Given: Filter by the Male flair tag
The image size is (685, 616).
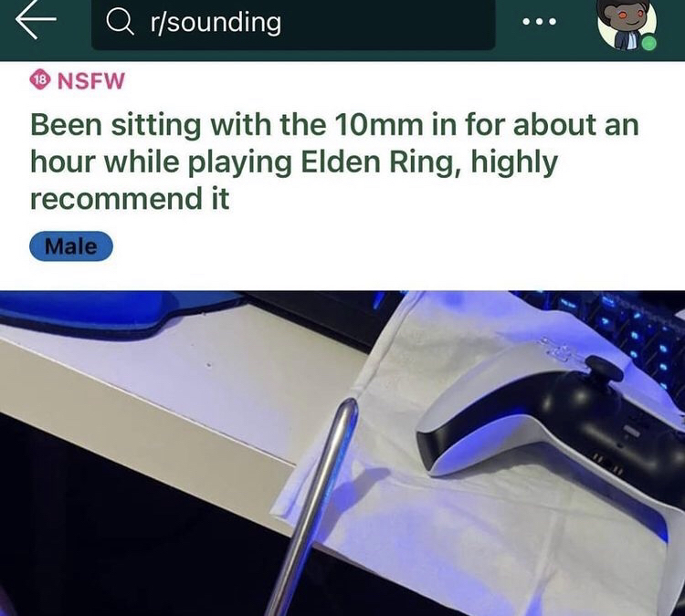Looking at the screenshot, I should pos(71,246).
